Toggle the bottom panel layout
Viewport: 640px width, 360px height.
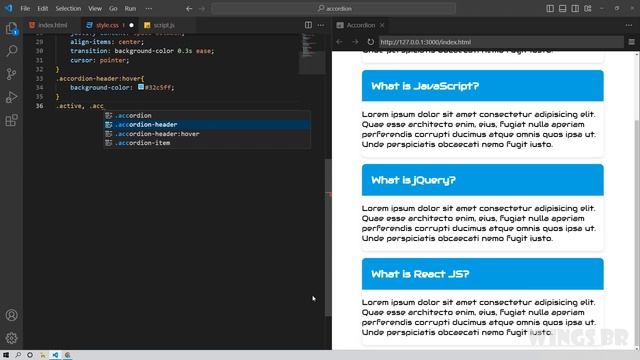(562, 8)
